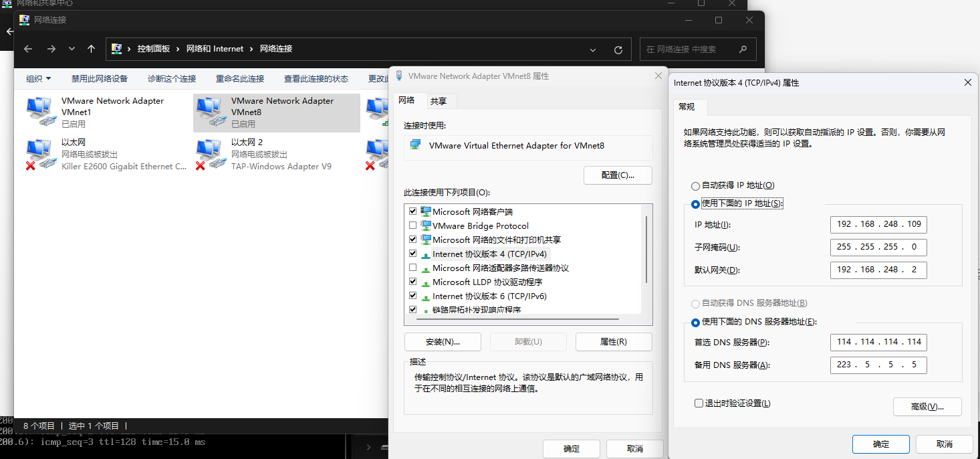Toggle Microsoft LLDP 协议驱动程序 checkbox
980x459 pixels.
pyautogui.click(x=412, y=282)
